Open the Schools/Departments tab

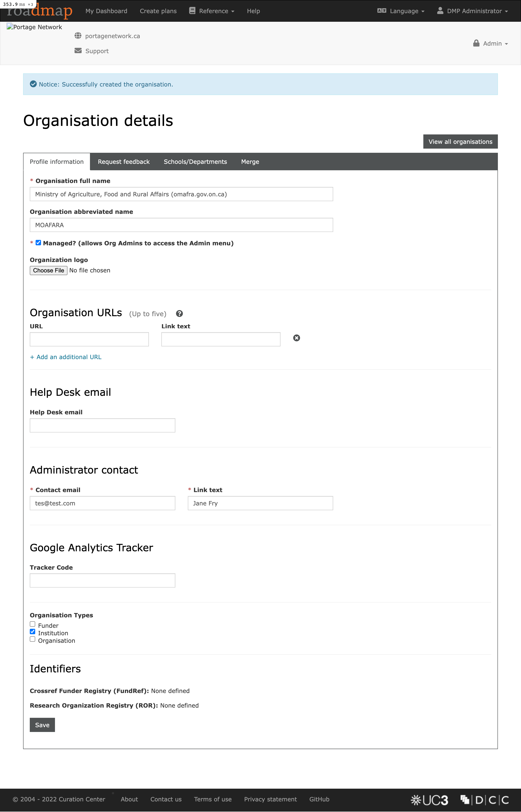pos(195,162)
